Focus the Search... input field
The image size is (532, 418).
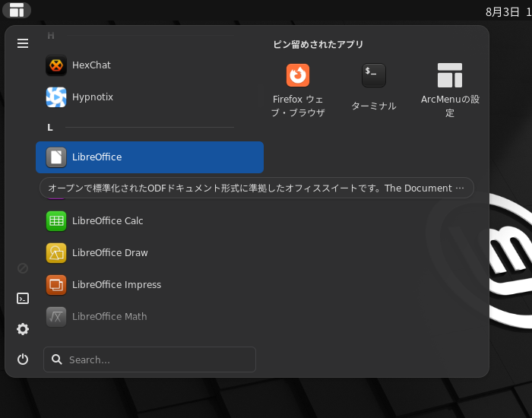coord(150,359)
